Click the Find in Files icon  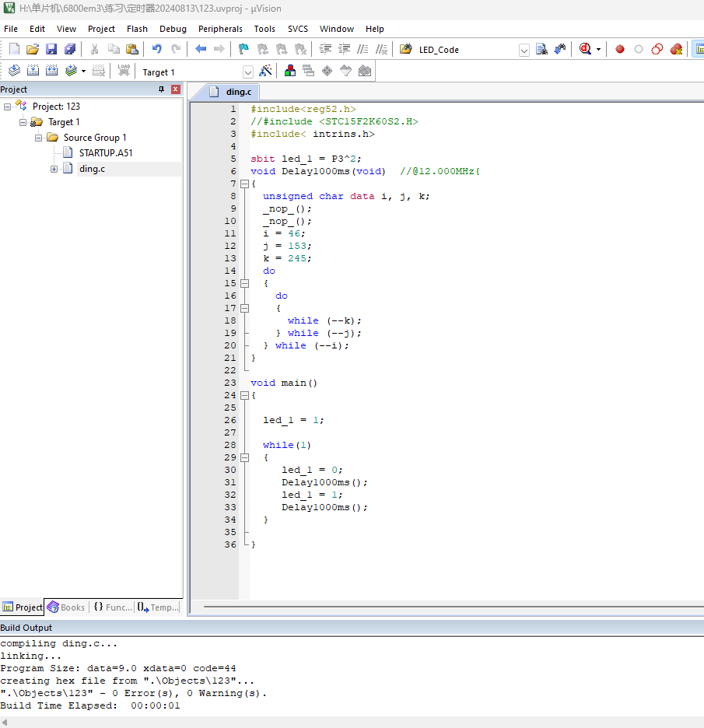tap(541, 49)
